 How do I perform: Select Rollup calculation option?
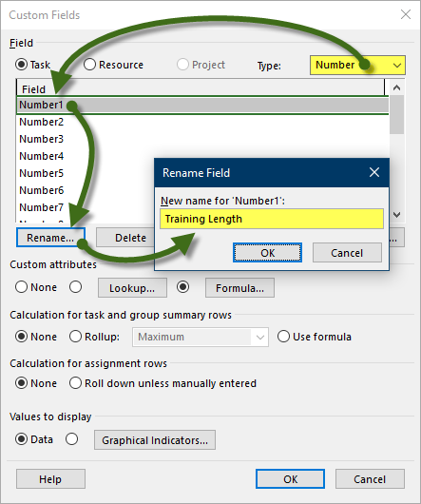(x=75, y=337)
